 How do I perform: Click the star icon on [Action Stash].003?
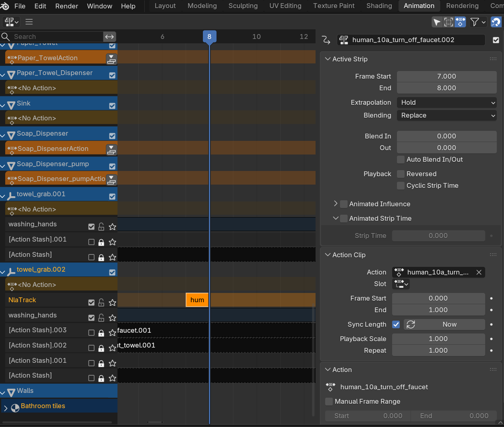pos(112,333)
